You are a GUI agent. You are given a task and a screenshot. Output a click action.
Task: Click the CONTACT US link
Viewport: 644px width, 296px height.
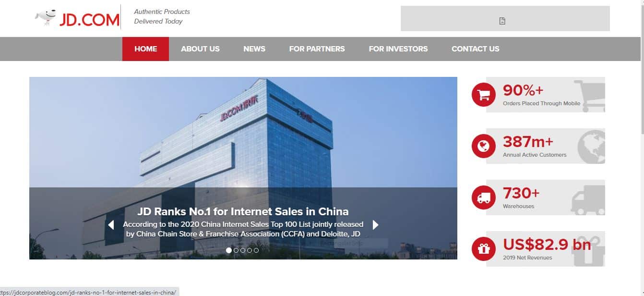point(476,49)
